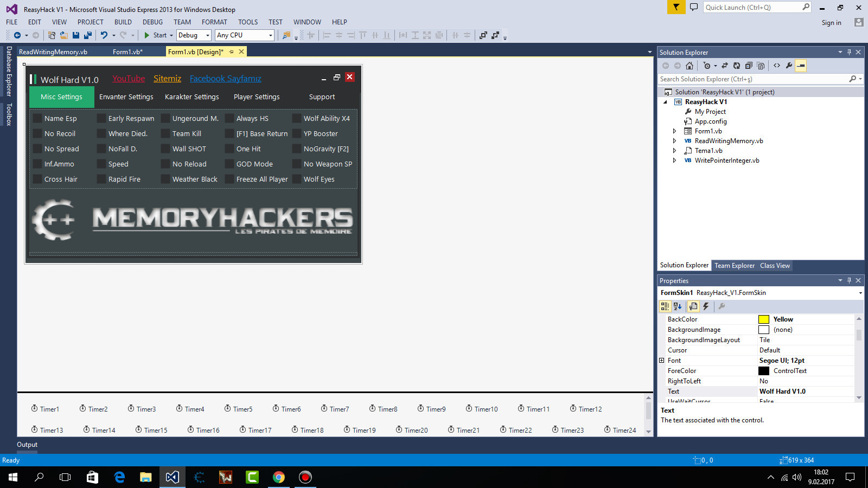This screenshot has height=488, width=868.
Task: Show the Events lightning bolt list
Action: coord(706,306)
